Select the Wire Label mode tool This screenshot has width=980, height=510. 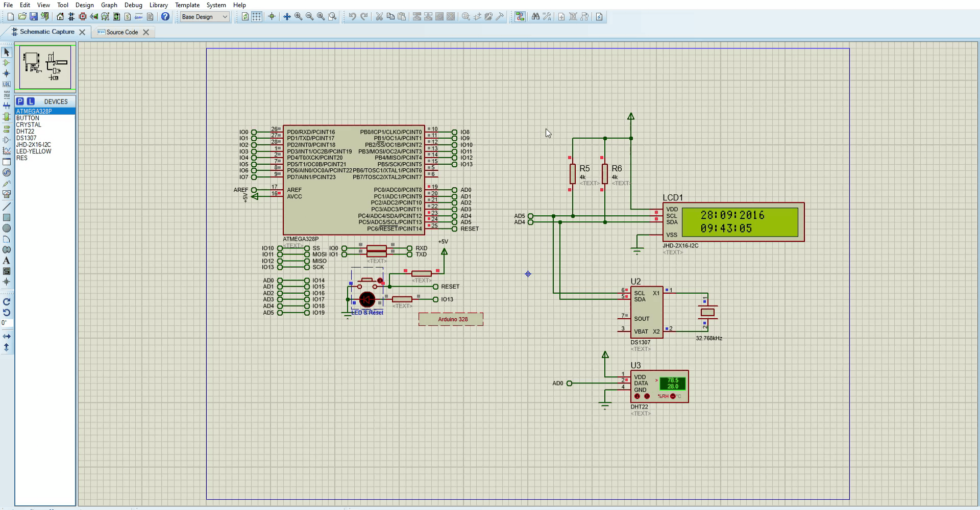(7, 84)
